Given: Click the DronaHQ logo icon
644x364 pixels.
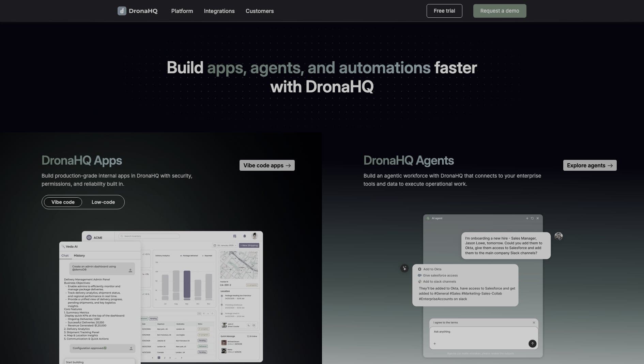Looking at the screenshot, I should pyautogui.click(x=122, y=11).
